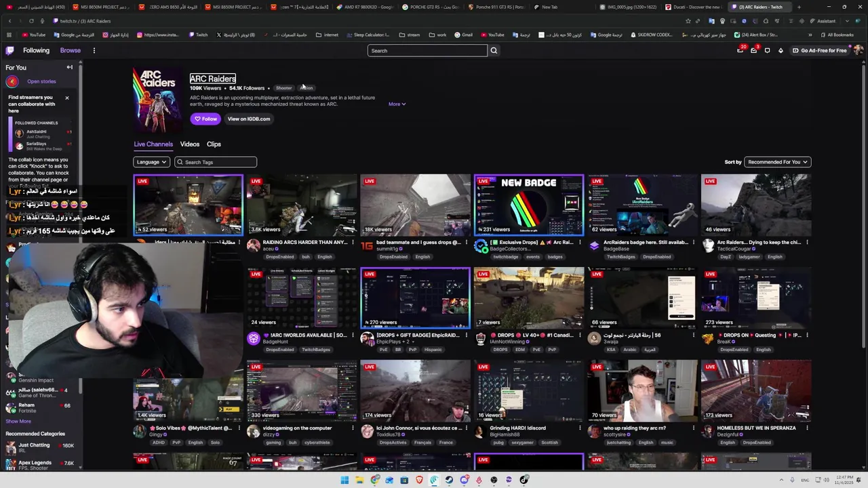Open EhpicPlays stream thumbnail with 270 viewers

(x=415, y=298)
